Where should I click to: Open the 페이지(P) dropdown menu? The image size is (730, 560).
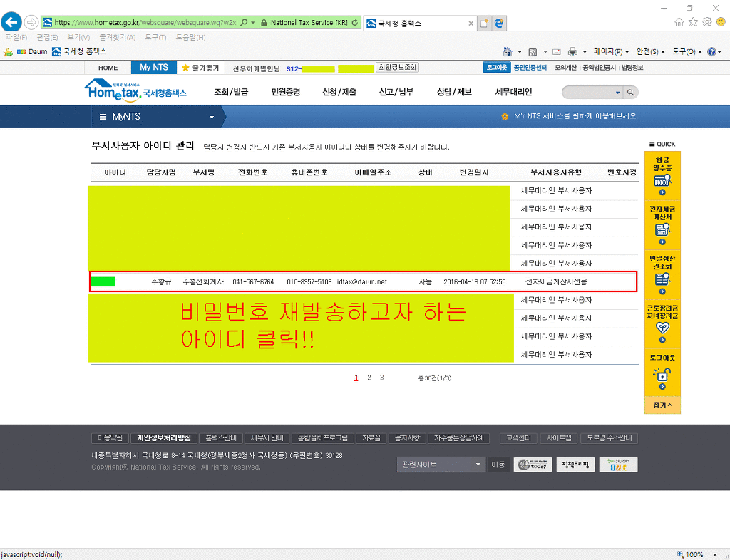click(x=612, y=51)
